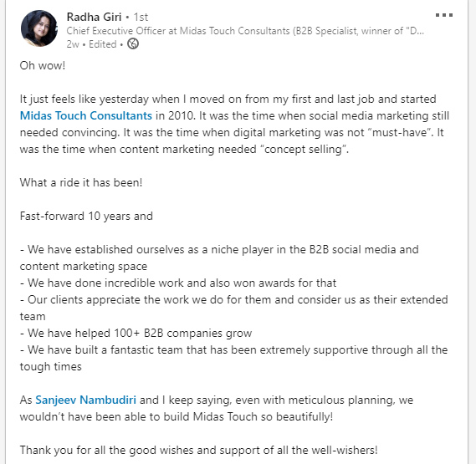
Task: Click the "What a ride it has been!" line
Action: (x=81, y=183)
